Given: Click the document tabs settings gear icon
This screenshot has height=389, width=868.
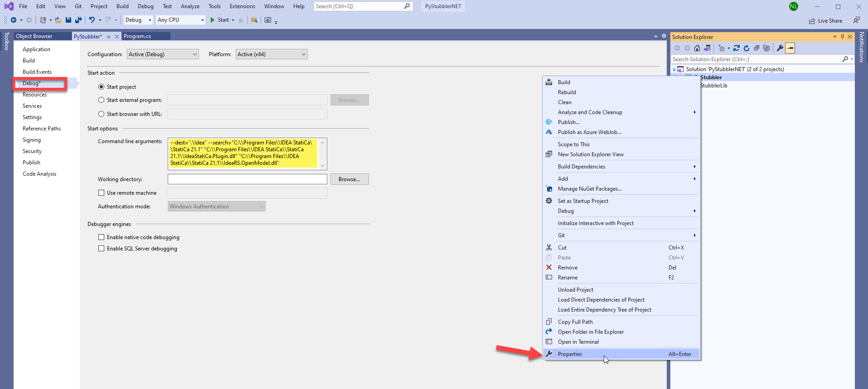Looking at the screenshot, I should coord(664,36).
